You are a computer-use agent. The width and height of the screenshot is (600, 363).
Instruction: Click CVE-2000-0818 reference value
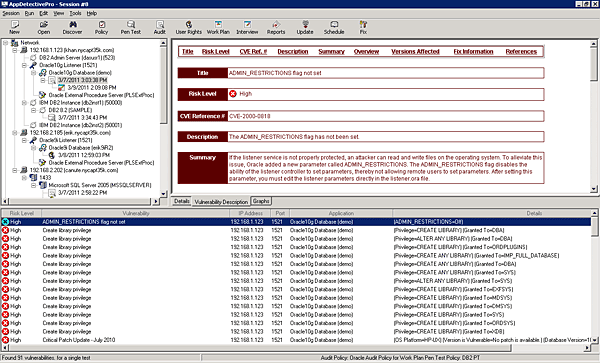point(249,116)
